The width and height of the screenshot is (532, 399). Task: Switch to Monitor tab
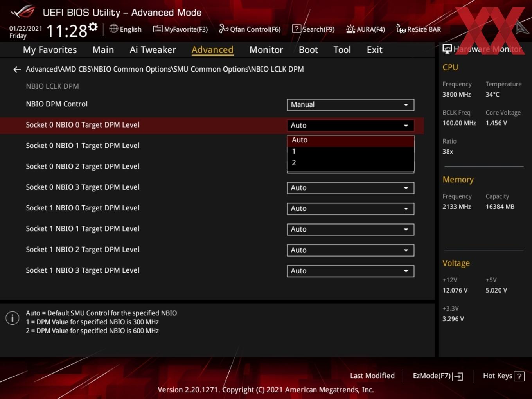click(266, 50)
